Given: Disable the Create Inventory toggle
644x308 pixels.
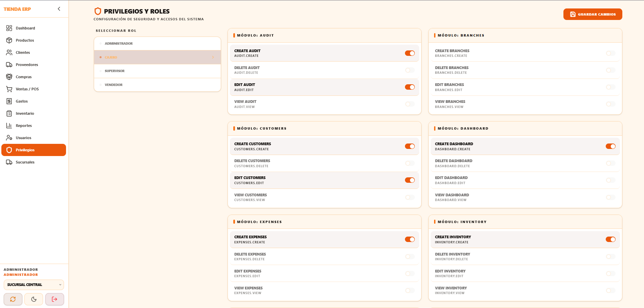Looking at the screenshot, I should [610, 239].
